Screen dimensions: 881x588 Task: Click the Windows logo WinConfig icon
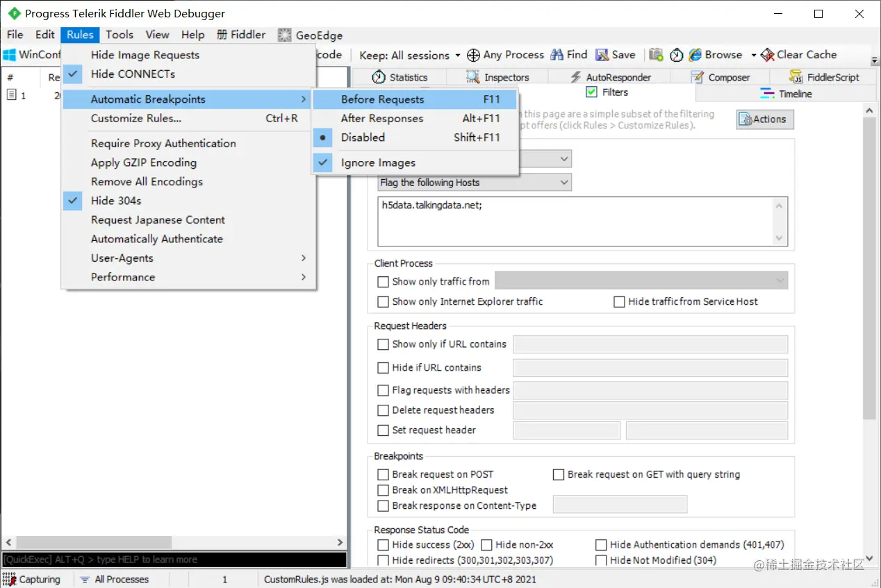click(x=10, y=55)
